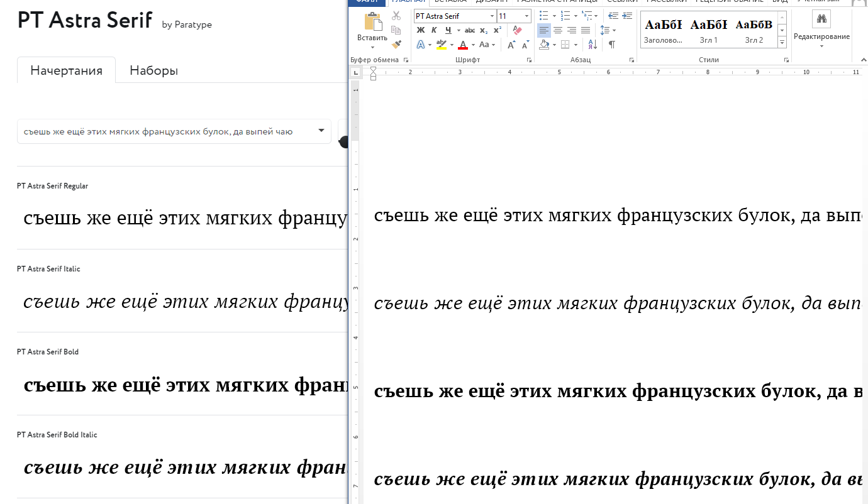Click the tab stop selector beside the ruler

pos(355,74)
